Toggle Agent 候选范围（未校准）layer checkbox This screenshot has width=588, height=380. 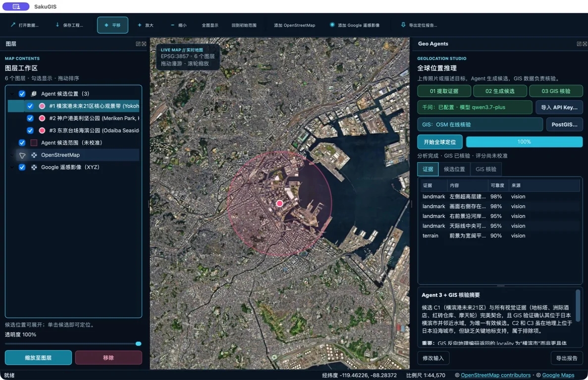(x=22, y=142)
